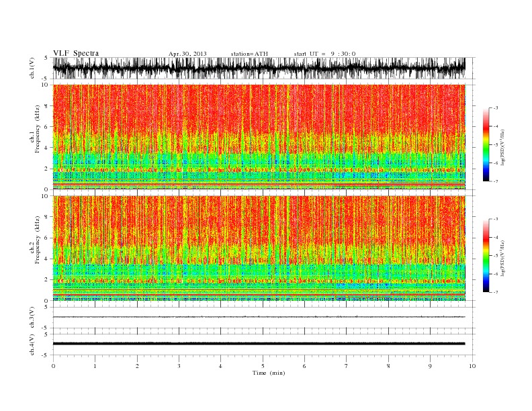Click time axis tick label "9"
The image size is (532, 411).
click(x=430, y=366)
